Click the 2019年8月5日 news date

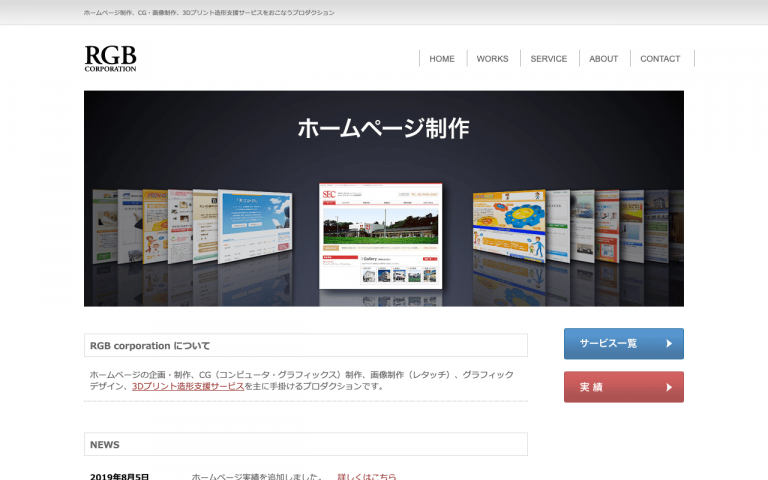[120, 477]
